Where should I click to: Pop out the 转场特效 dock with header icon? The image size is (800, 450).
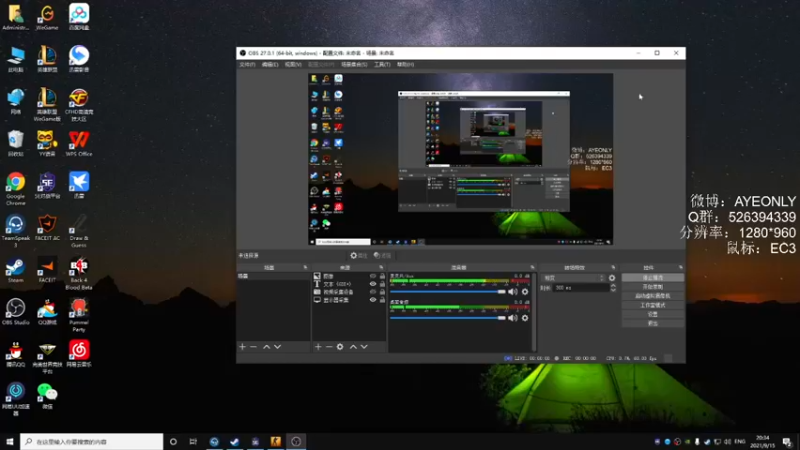pos(613,267)
